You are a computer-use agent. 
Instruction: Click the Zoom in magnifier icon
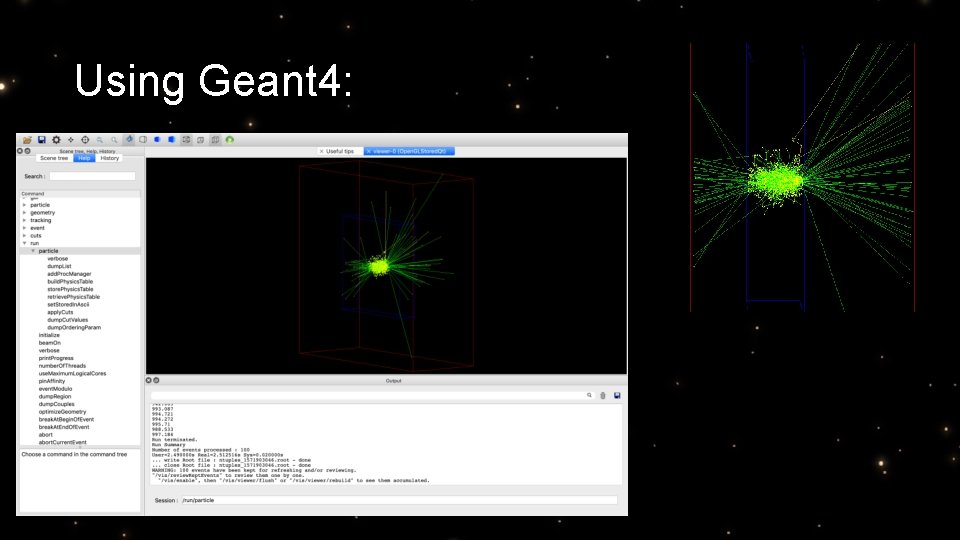(114, 140)
